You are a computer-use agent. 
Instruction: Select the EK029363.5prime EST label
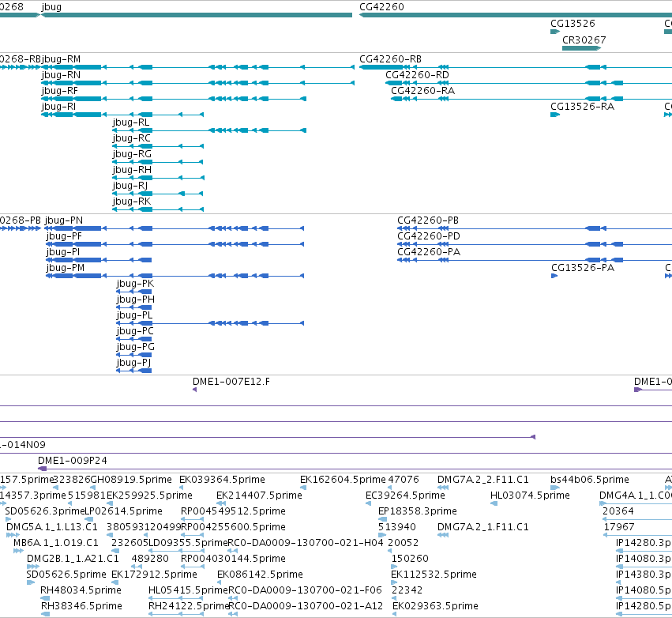tap(435, 606)
